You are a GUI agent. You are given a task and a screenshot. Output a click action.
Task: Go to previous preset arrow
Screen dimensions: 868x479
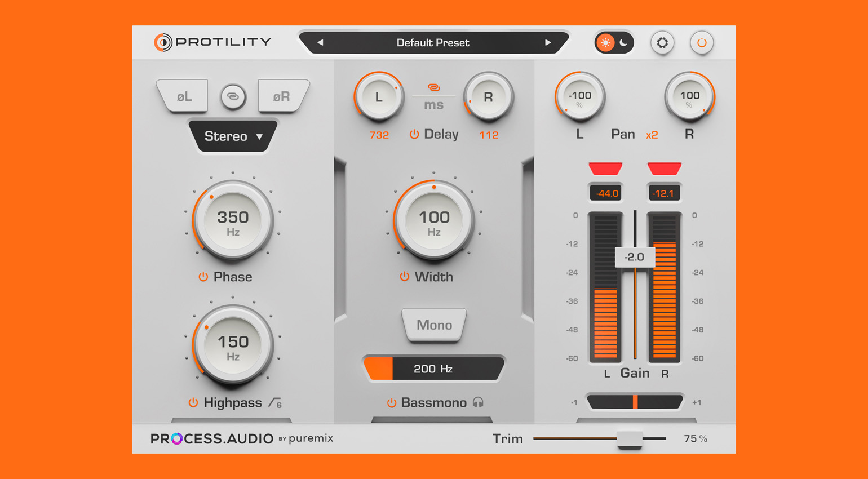320,43
